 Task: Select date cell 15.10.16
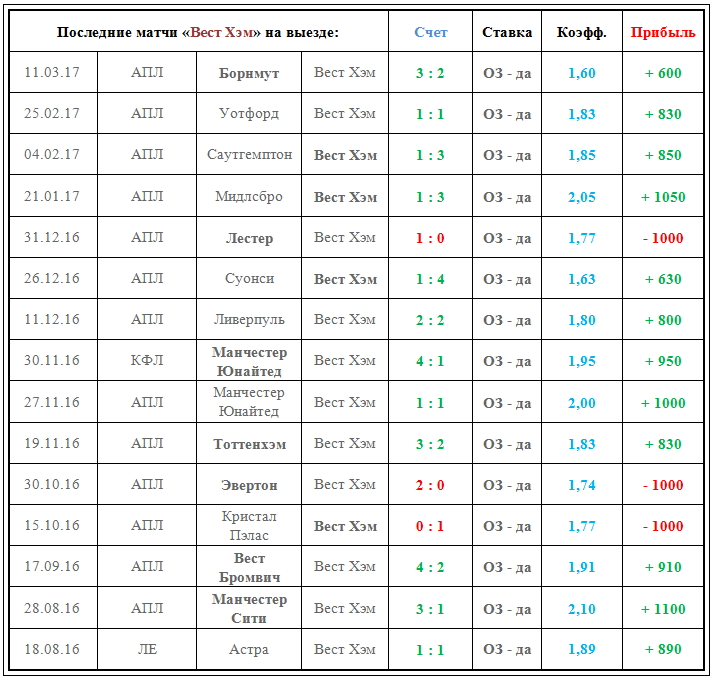(52, 525)
